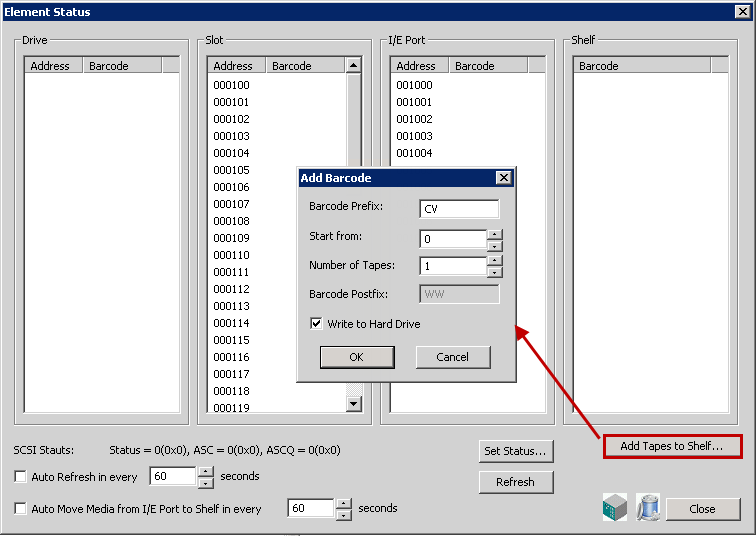Decrease Auto Move Media seconds spinner
Image resolution: width=756 pixels, height=536 pixels.
[343, 515]
